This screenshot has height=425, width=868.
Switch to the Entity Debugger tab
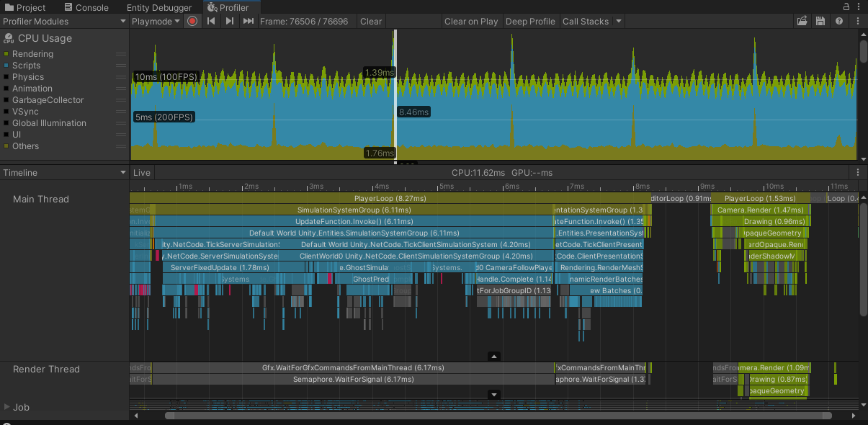pyautogui.click(x=159, y=7)
